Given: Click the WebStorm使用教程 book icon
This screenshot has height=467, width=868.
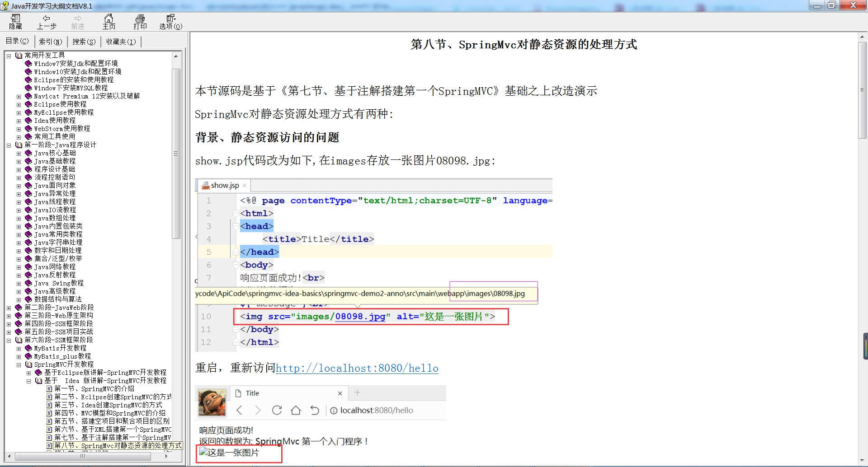Looking at the screenshot, I should 28,129.
